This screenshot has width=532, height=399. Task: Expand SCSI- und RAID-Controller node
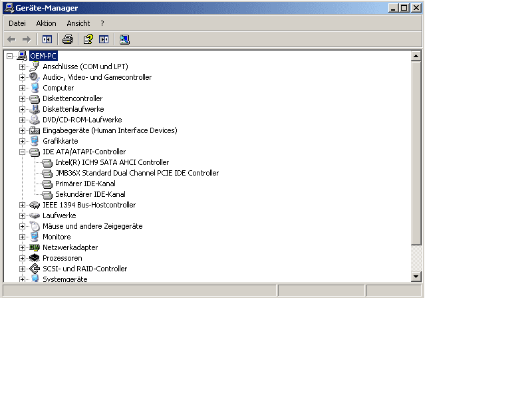(22, 269)
